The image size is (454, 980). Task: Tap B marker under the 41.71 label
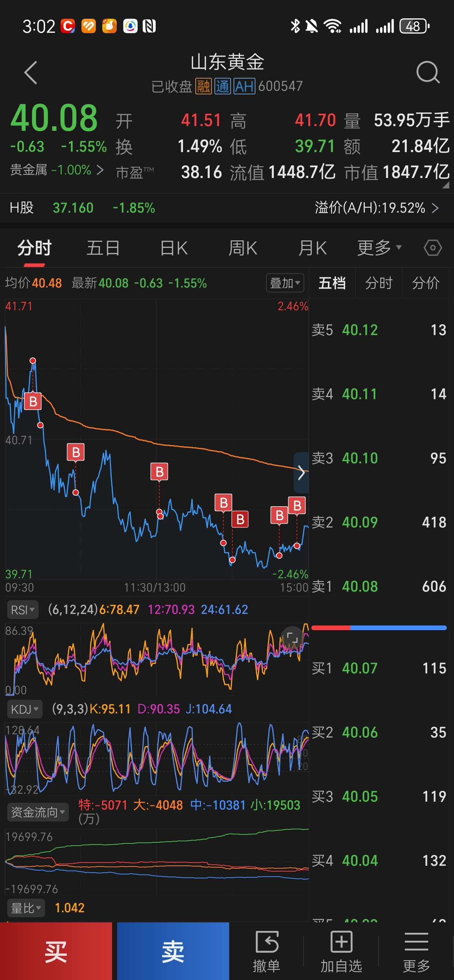[33, 401]
